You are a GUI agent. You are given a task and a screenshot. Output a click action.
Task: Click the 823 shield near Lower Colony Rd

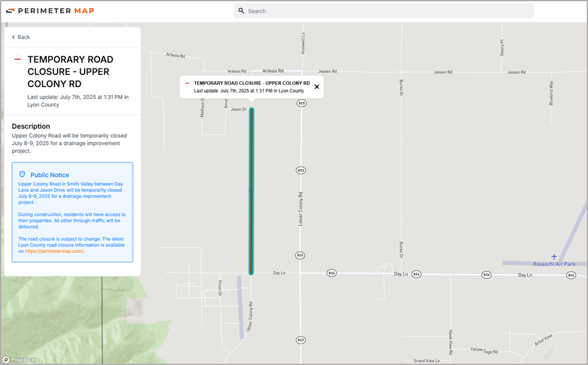300,170
